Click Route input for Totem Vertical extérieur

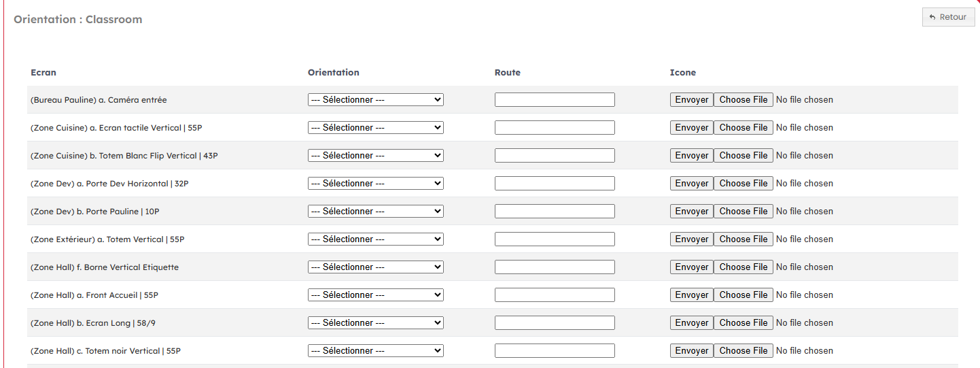tap(555, 239)
